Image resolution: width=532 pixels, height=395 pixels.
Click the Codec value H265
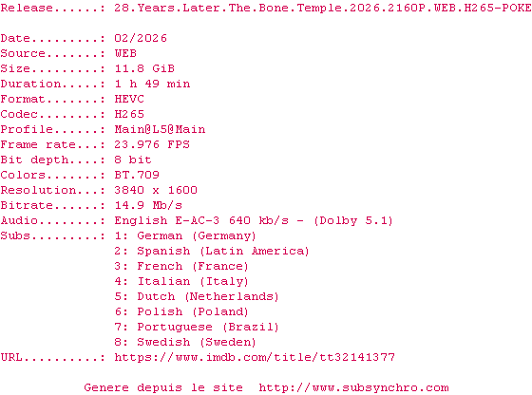(x=129, y=114)
